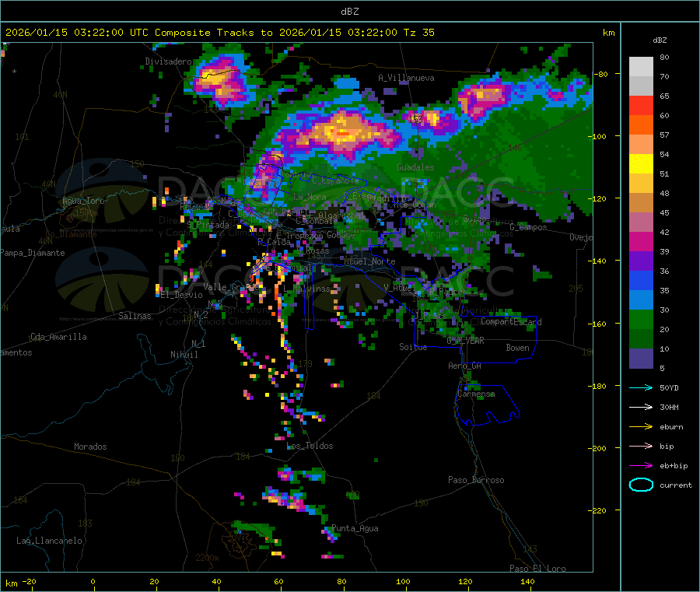Click the dBZ title at top
The width and height of the screenshot is (700, 592).
click(x=349, y=12)
